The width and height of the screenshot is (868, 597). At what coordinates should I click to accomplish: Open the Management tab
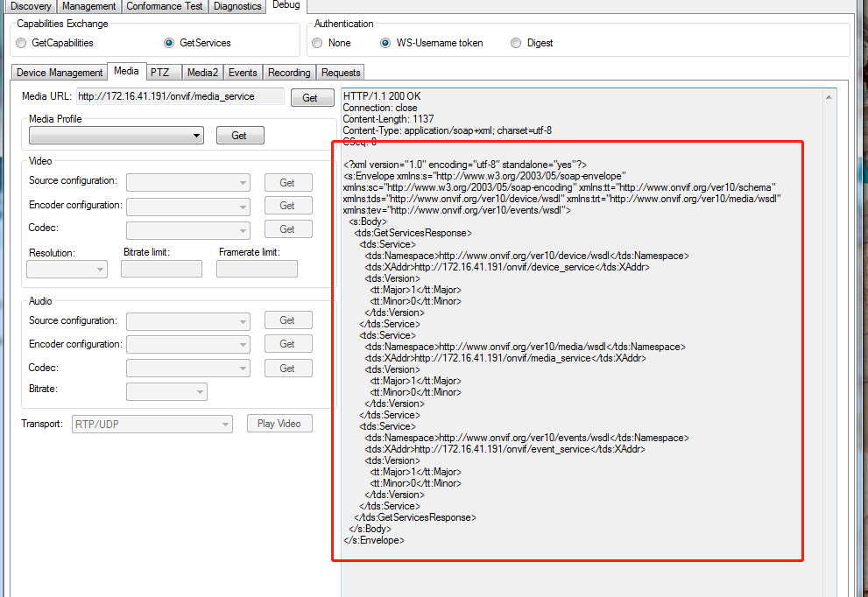pos(88,6)
